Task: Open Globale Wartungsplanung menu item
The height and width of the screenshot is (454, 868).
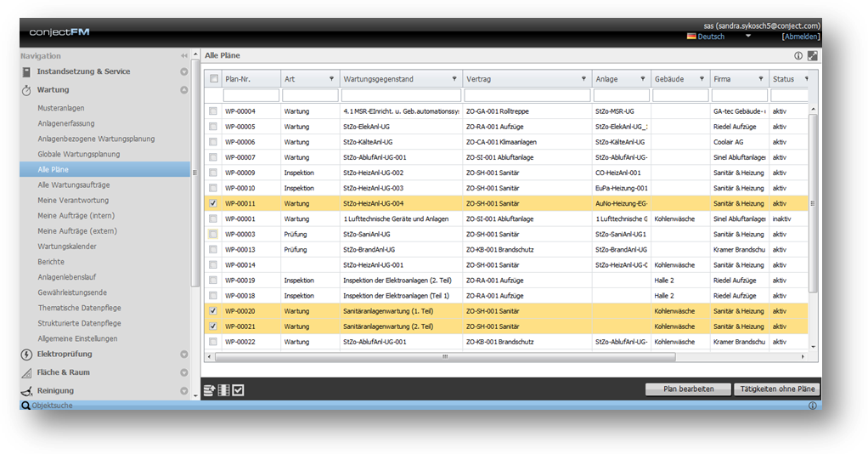Action: pos(79,154)
